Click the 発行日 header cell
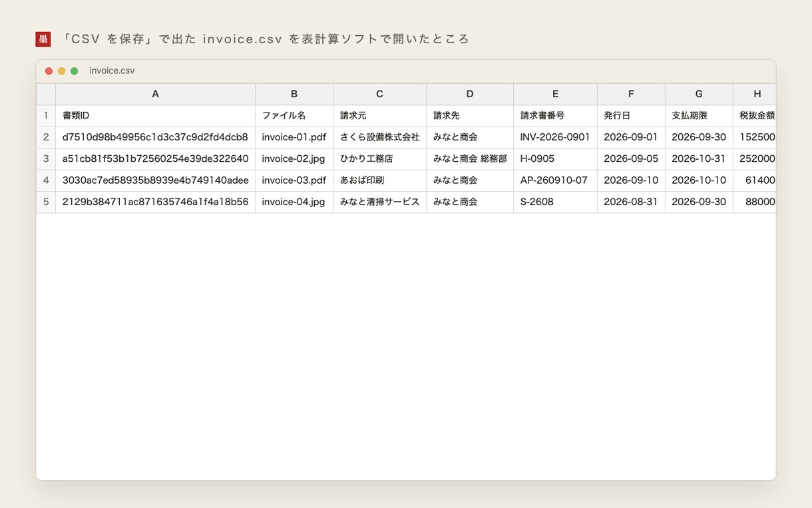 631,116
